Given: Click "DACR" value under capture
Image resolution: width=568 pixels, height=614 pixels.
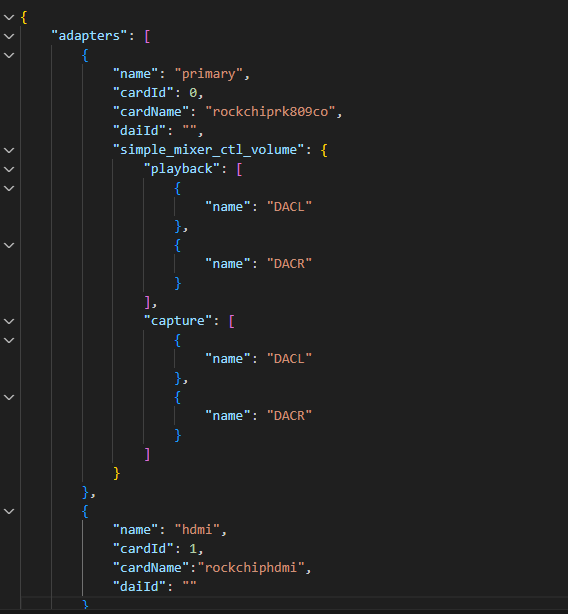Looking at the screenshot, I should (289, 415).
